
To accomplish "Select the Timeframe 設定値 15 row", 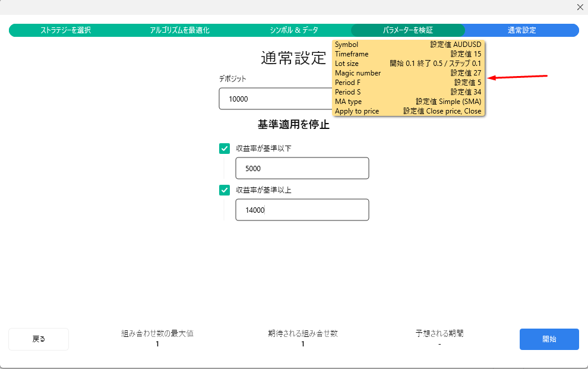I will [x=408, y=54].
